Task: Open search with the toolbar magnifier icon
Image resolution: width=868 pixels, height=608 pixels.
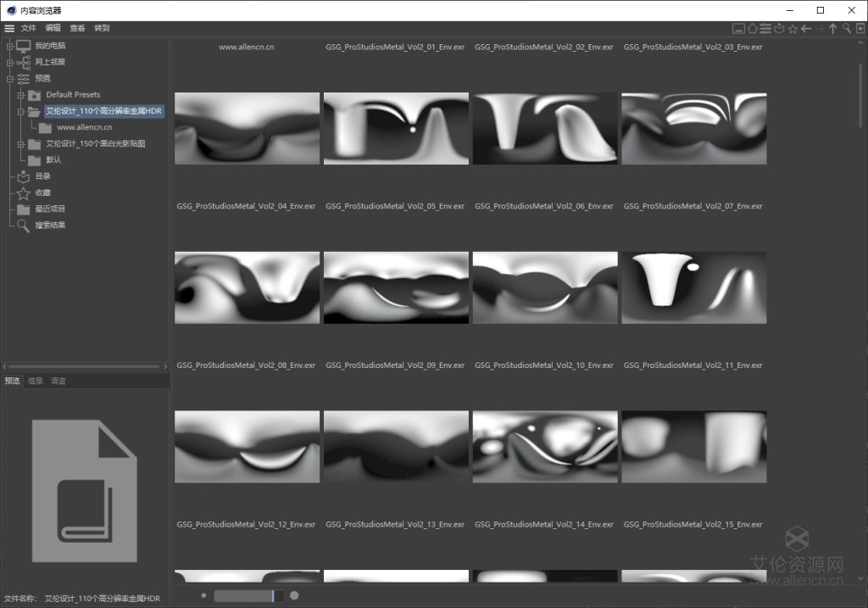Action: (847, 29)
